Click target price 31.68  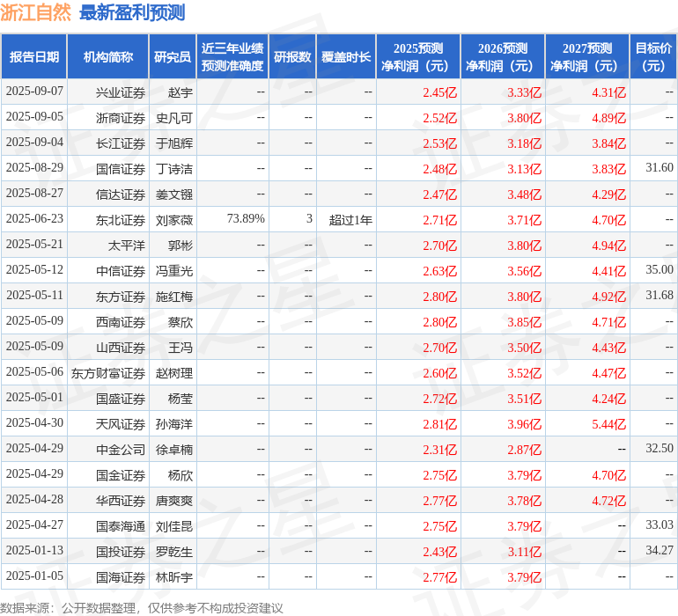pos(660,295)
